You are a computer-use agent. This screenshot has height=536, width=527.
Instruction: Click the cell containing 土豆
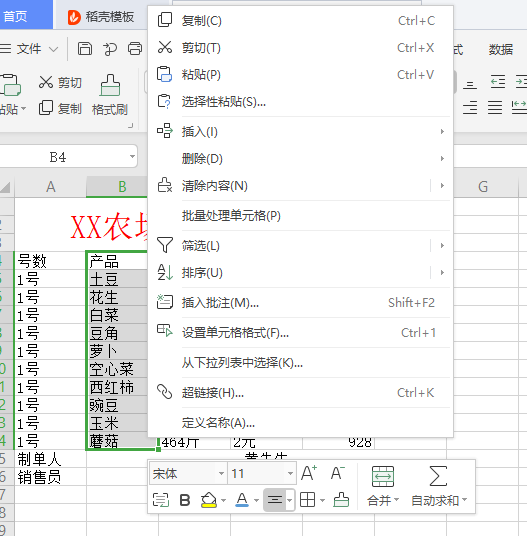118,279
